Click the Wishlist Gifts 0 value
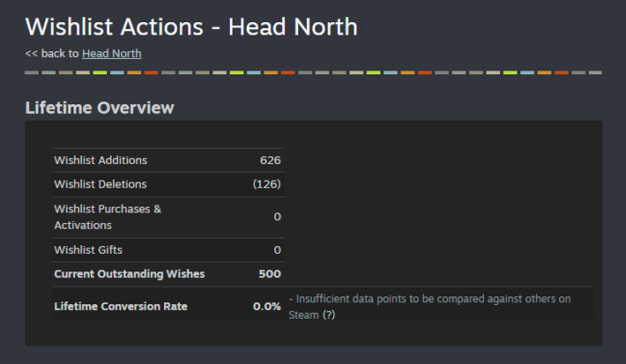The height and width of the screenshot is (364, 626). click(x=277, y=250)
